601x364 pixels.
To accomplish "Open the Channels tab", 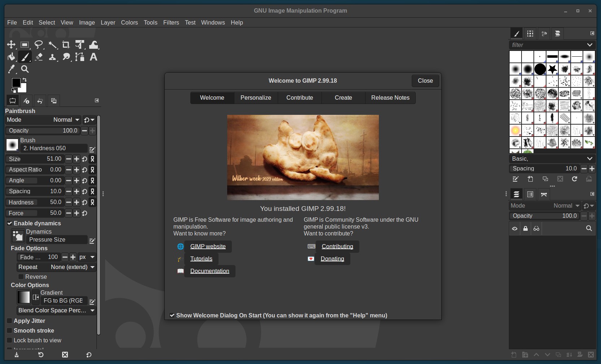I will point(530,194).
